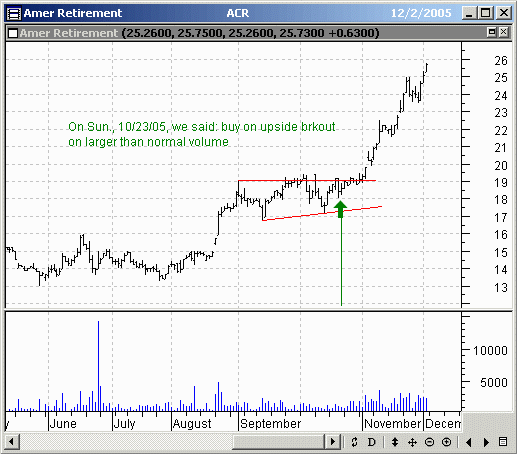Minimize the ACR chart window
The width and height of the screenshot is (517, 454).
coord(469,13)
